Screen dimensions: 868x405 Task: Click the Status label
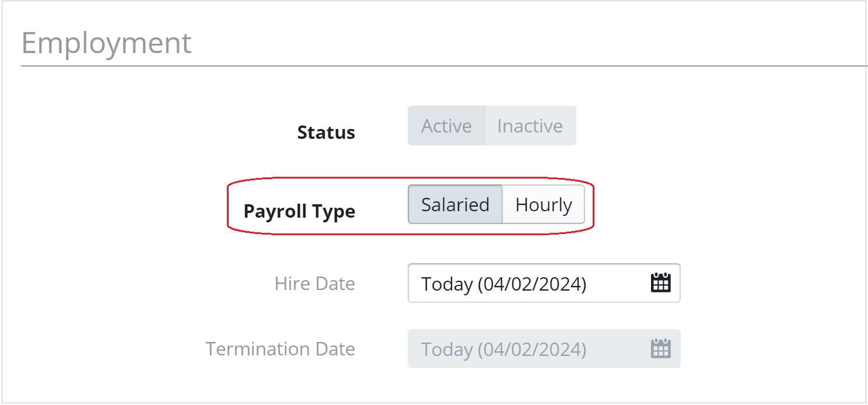point(326,132)
